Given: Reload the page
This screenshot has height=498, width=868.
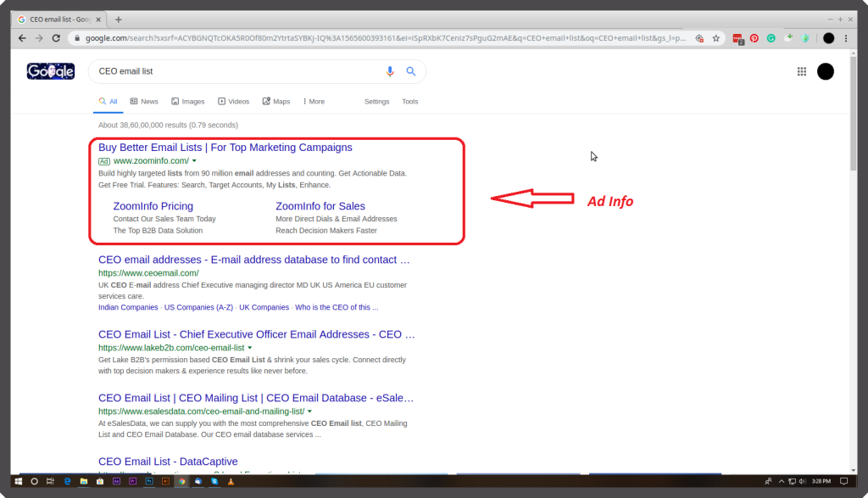Looking at the screenshot, I should point(57,38).
